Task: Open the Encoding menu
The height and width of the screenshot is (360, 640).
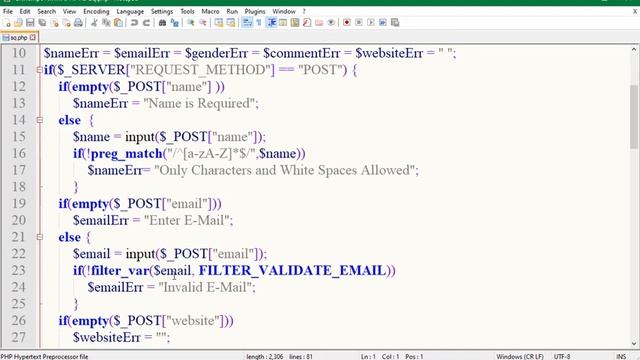Action: click(96, 11)
